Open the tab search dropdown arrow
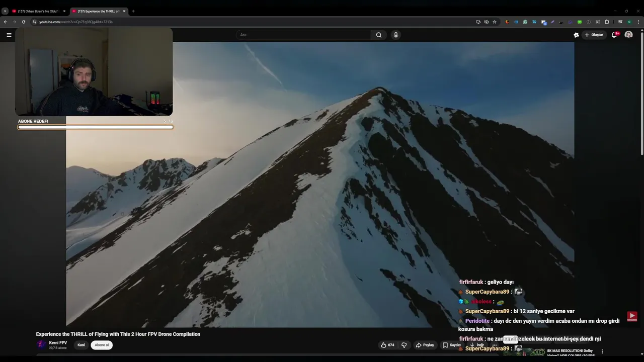Screen dimensions: 644x362 coord(5,11)
